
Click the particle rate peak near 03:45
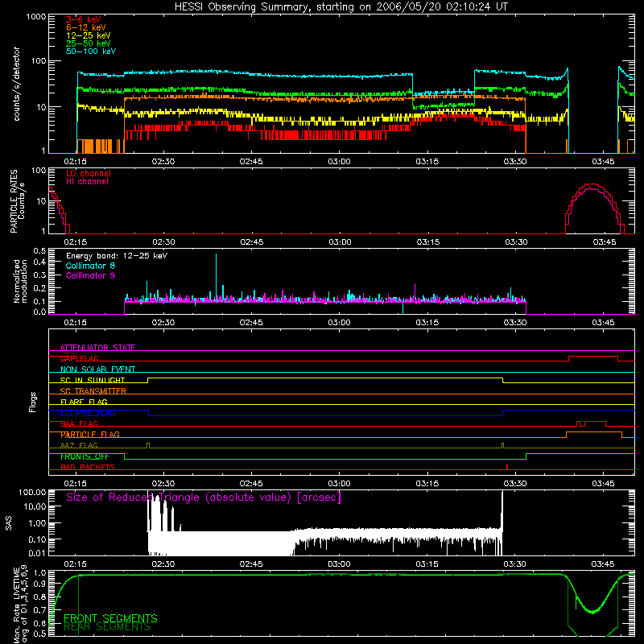coord(592,185)
